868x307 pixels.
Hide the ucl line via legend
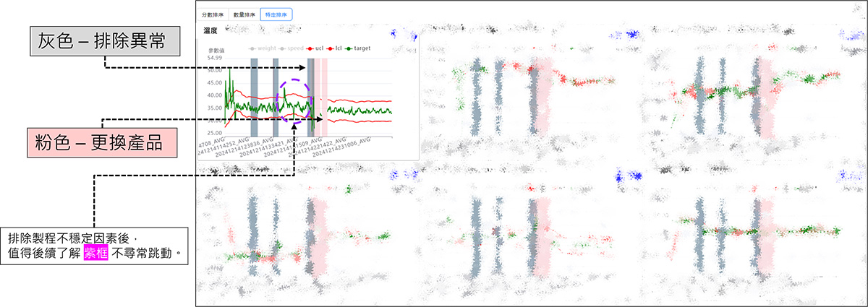tap(315, 49)
